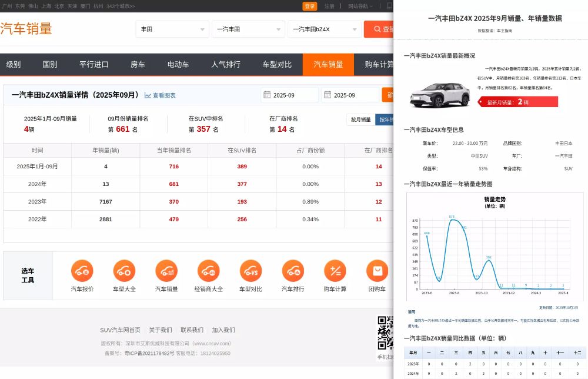588x379 pixels.
Task: Open the SUV汽车网首页 footer link
Action: pos(120,330)
